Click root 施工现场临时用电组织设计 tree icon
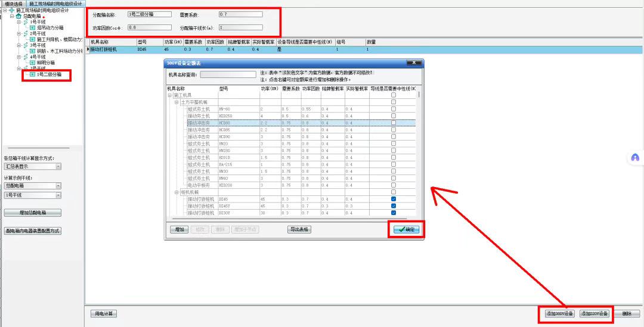 [11, 11]
